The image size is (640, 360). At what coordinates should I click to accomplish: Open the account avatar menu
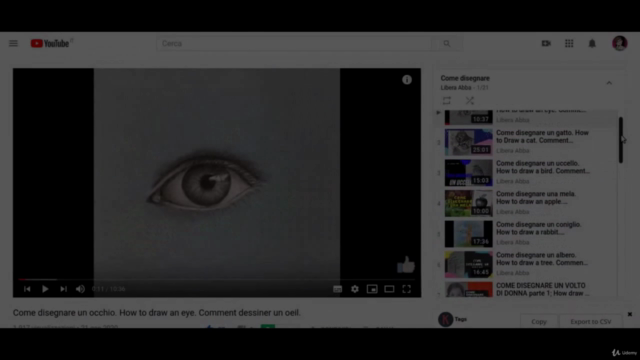click(620, 43)
